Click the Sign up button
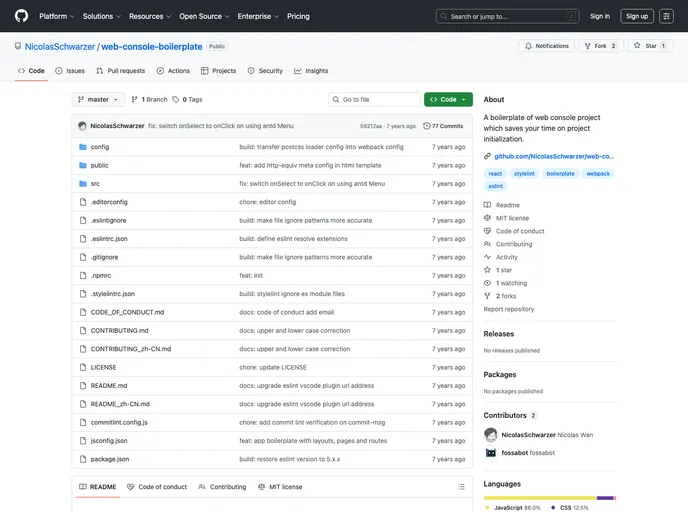The height and width of the screenshot is (512, 688). (x=636, y=16)
